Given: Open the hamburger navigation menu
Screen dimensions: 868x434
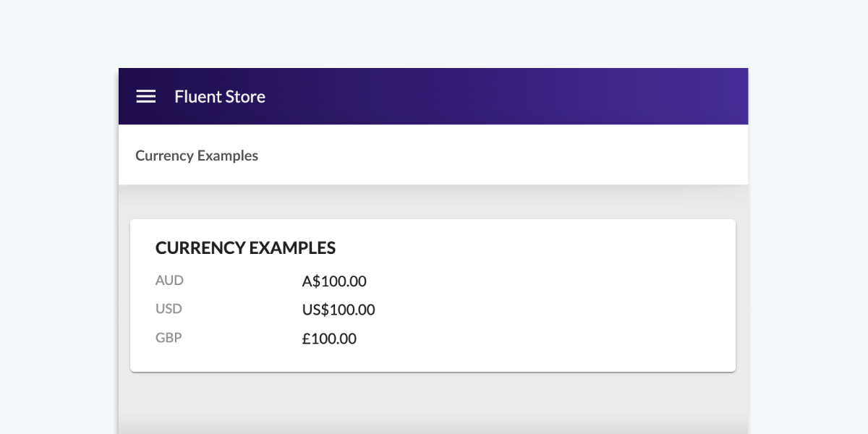Looking at the screenshot, I should (146, 96).
